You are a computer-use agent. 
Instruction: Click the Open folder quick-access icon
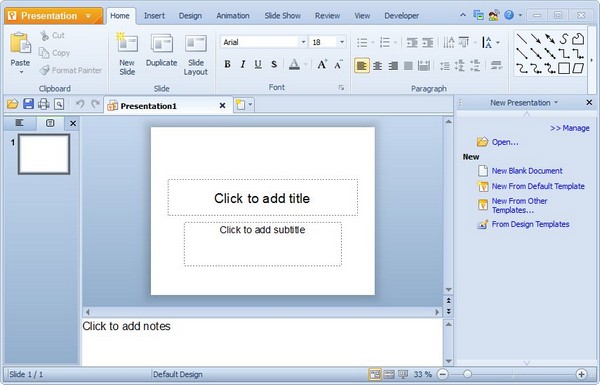(13, 104)
